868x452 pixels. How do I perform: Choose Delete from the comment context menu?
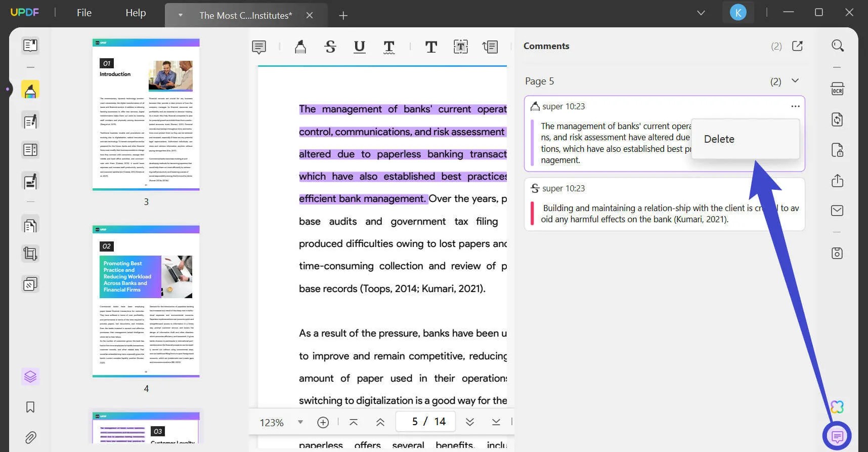745,139
